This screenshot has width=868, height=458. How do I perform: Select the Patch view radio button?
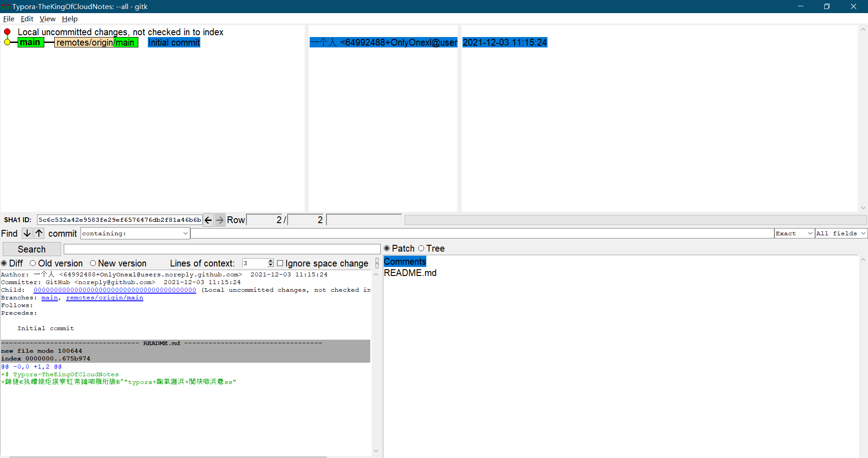click(x=387, y=248)
